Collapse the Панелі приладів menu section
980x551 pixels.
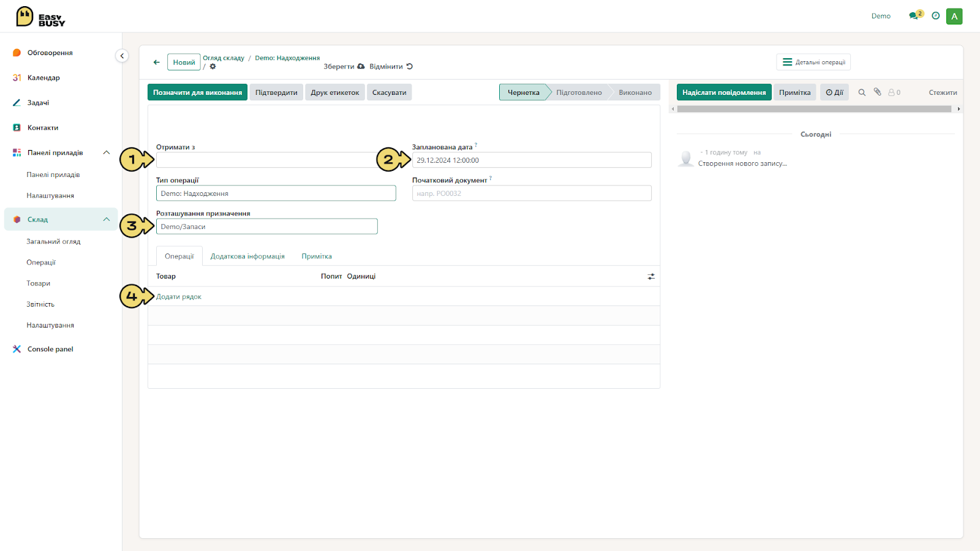click(x=107, y=152)
